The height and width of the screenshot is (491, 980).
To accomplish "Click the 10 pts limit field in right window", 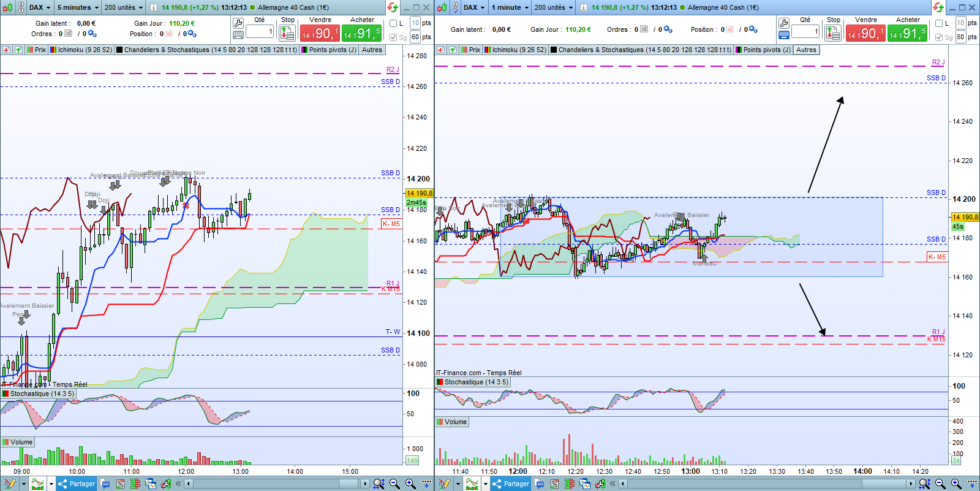I will coord(960,23).
